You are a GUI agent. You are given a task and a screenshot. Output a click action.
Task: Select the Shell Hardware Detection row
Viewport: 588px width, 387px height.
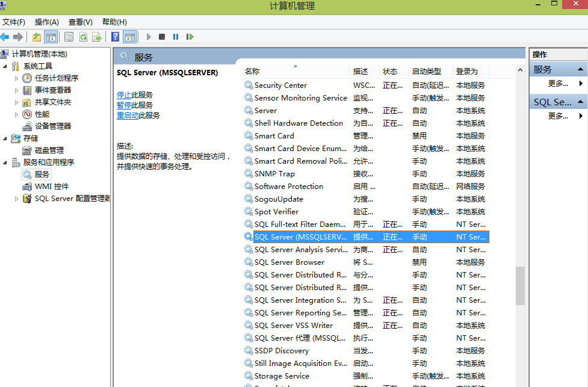(x=366, y=123)
